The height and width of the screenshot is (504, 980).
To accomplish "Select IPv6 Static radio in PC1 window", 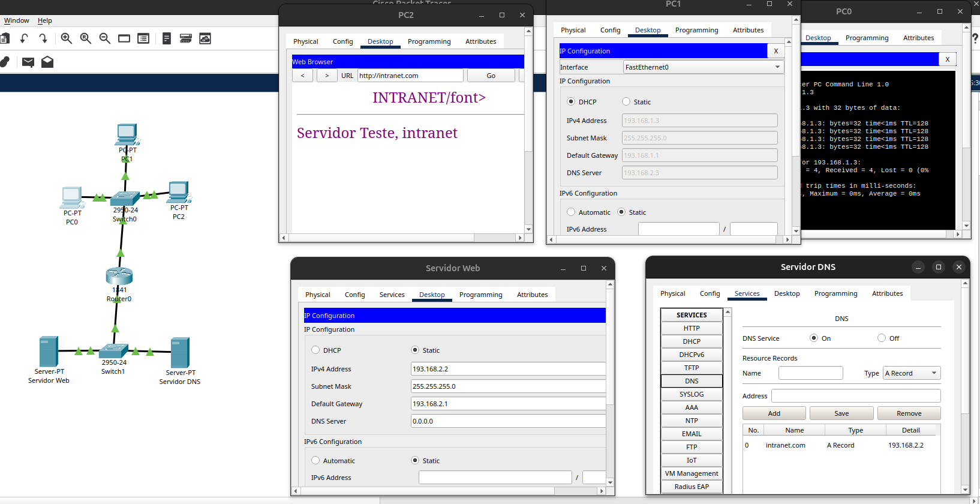I will tap(621, 212).
